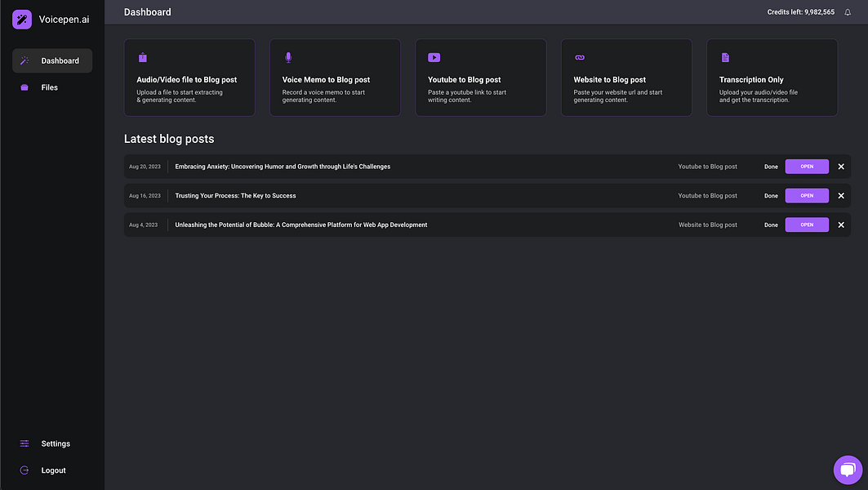Open the notifications bell
The image size is (868, 490).
pyautogui.click(x=848, y=12)
